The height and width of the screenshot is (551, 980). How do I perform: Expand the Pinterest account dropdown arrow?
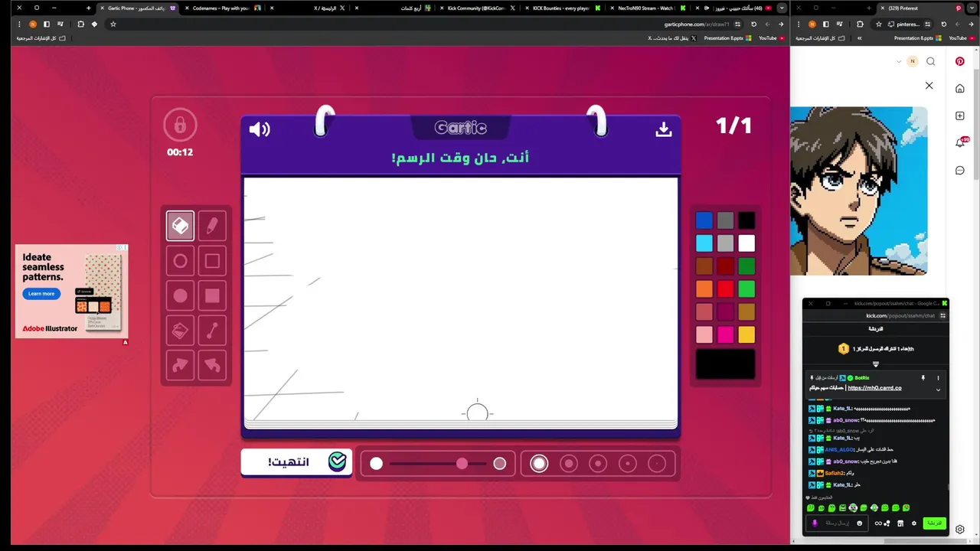point(899,61)
